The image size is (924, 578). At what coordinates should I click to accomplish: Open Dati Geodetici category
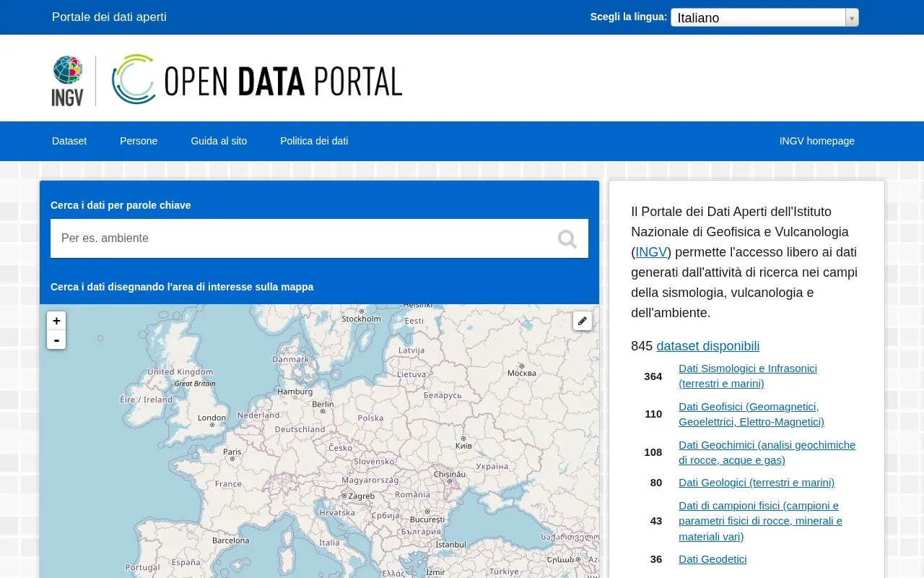pyautogui.click(x=712, y=559)
